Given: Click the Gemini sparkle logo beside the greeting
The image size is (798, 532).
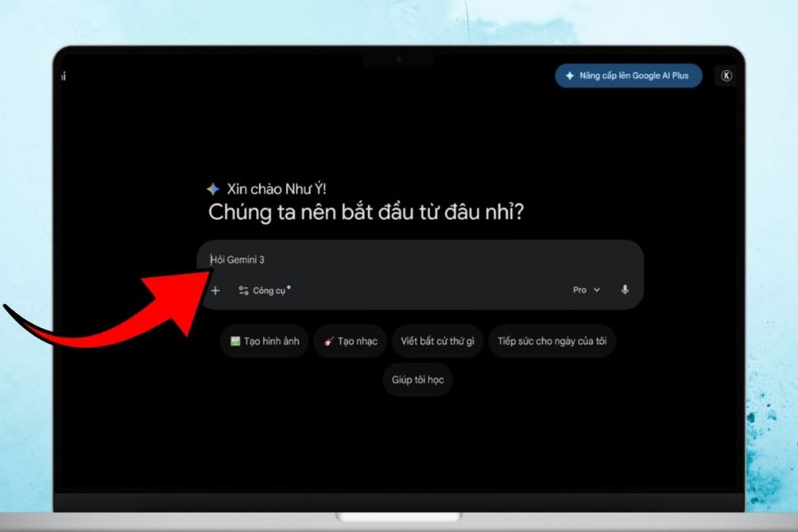Looking at the screenshot, I should [213, 189].
